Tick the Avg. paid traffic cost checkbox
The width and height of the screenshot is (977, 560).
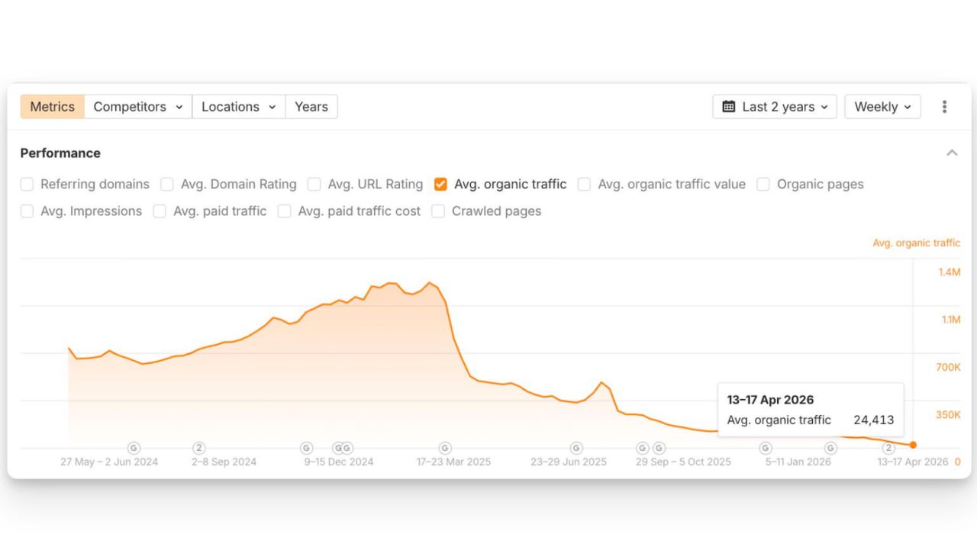click(x=284, y=211)
